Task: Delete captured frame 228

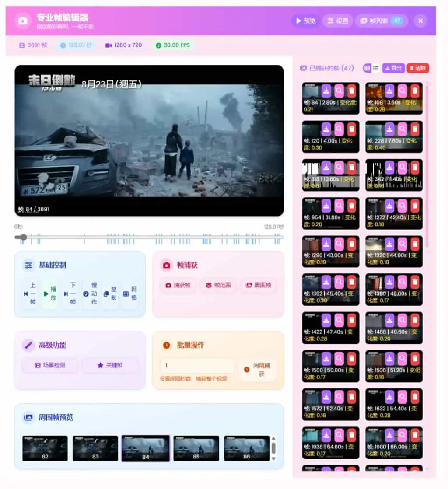Action: (x=415, y=129)
